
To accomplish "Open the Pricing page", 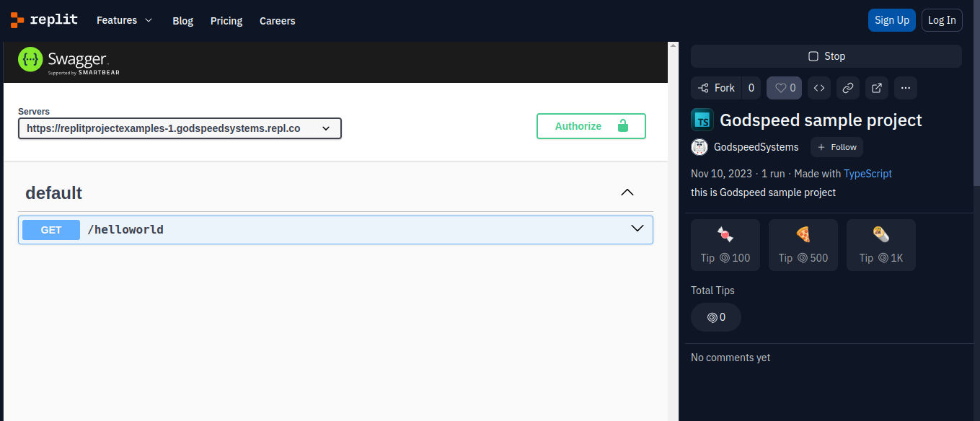I will (226, 21).
